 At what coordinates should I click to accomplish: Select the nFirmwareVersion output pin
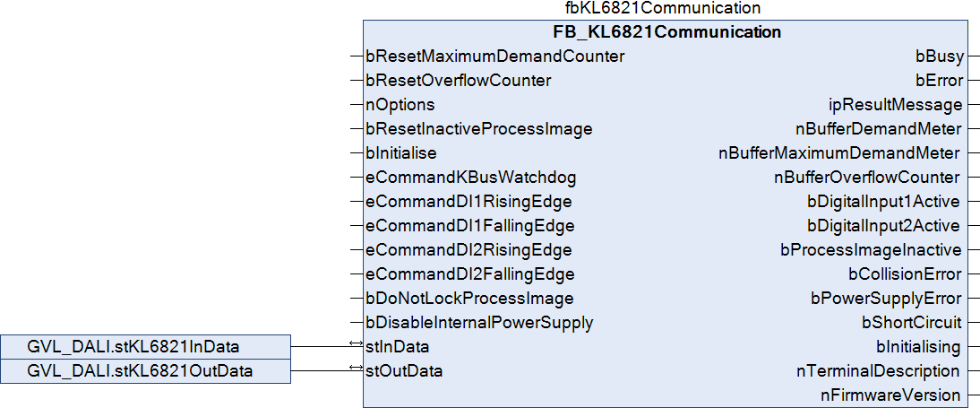(890, 395)
